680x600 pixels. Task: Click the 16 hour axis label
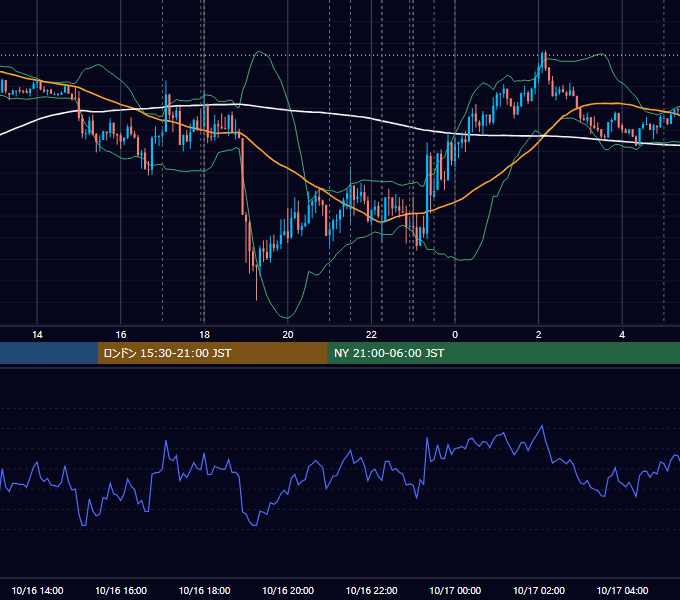pyautogui.click(x=121, y=335)
